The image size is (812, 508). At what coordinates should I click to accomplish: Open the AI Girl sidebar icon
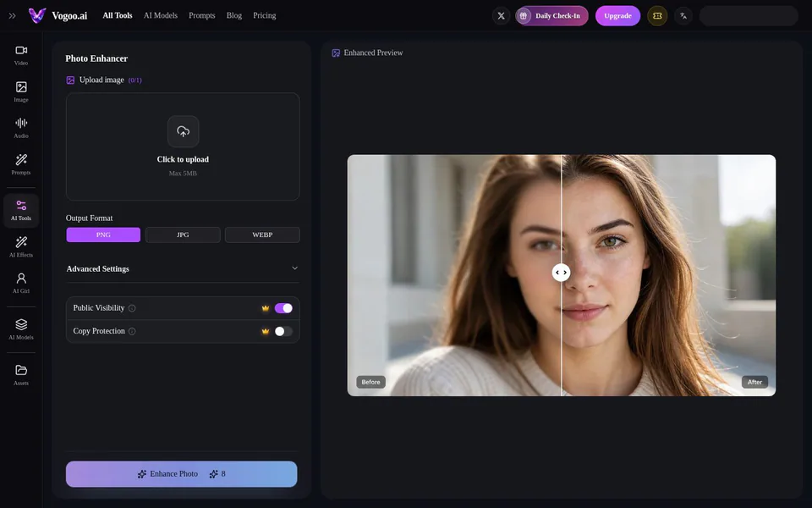coord(21,283)
